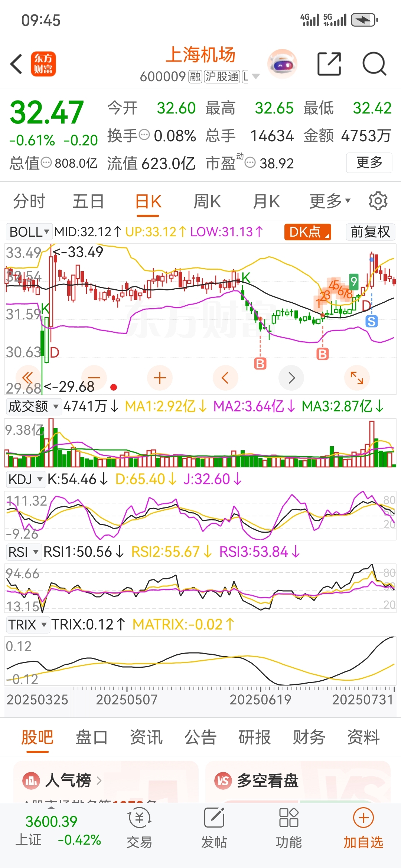401x868 pixels.
Task: Tap the KDJ indicator chart
Action: tap(200, 515)
